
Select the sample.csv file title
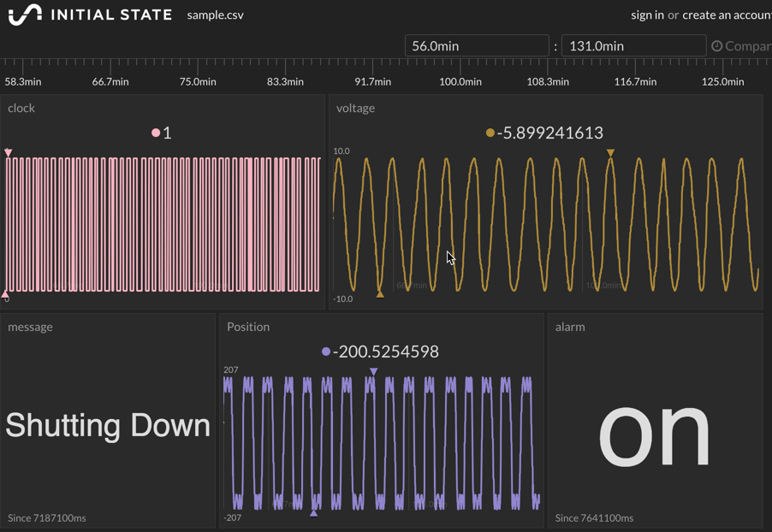pyautogui.click(x=215, y=15)
